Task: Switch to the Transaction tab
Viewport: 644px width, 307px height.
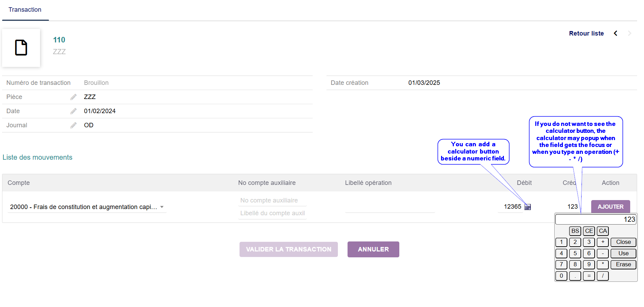Action: pyautogui.click(x=25, y=10)
